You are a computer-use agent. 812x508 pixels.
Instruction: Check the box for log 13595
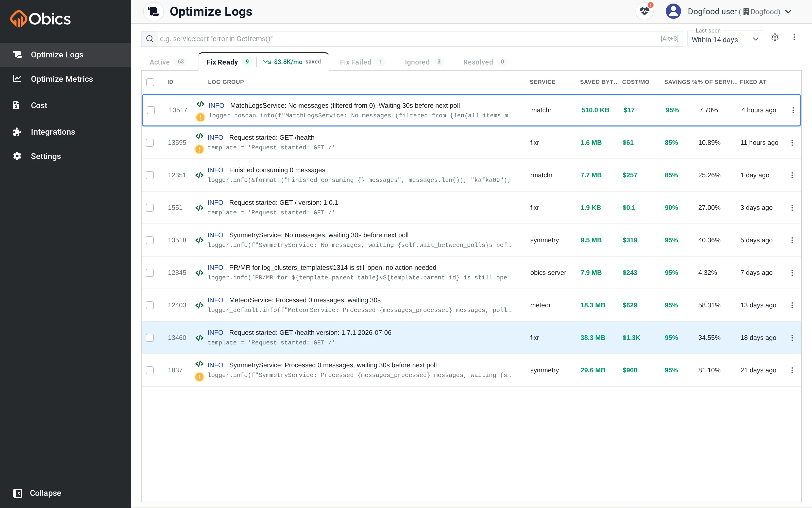point(150,143)
